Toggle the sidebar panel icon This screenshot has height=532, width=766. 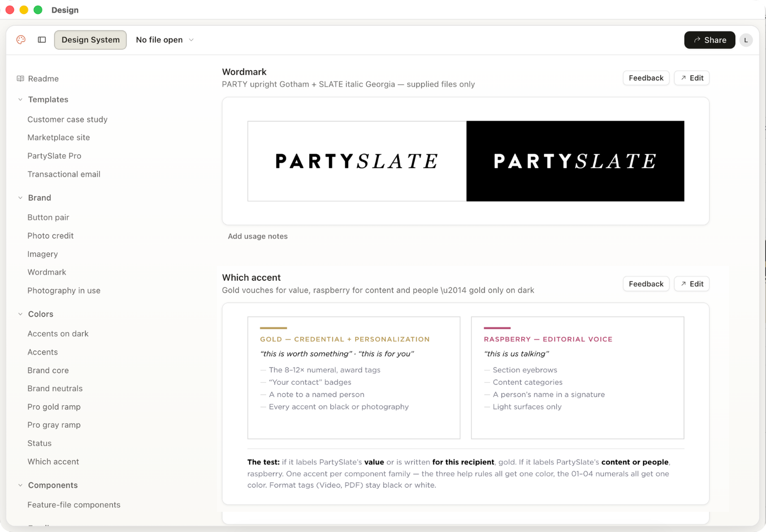[x=42, y=40]
